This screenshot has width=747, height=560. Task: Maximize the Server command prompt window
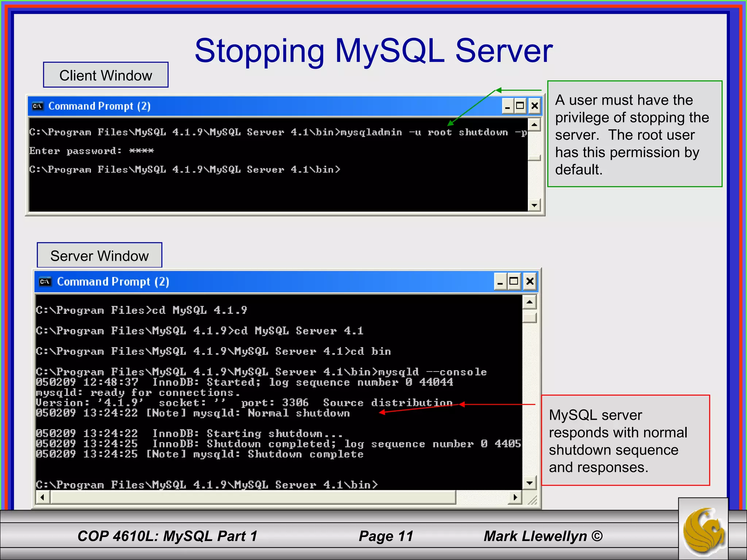pyautogui.click(x=514, y=281)
